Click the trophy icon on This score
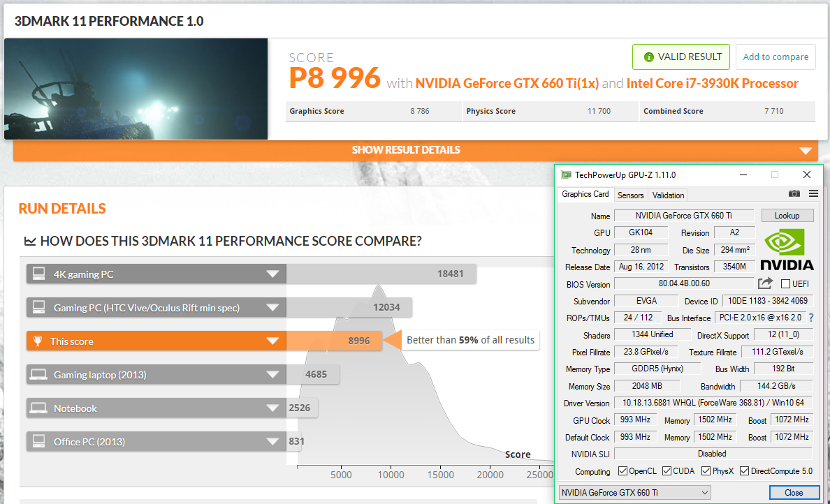830x504 pixels. 39,341
